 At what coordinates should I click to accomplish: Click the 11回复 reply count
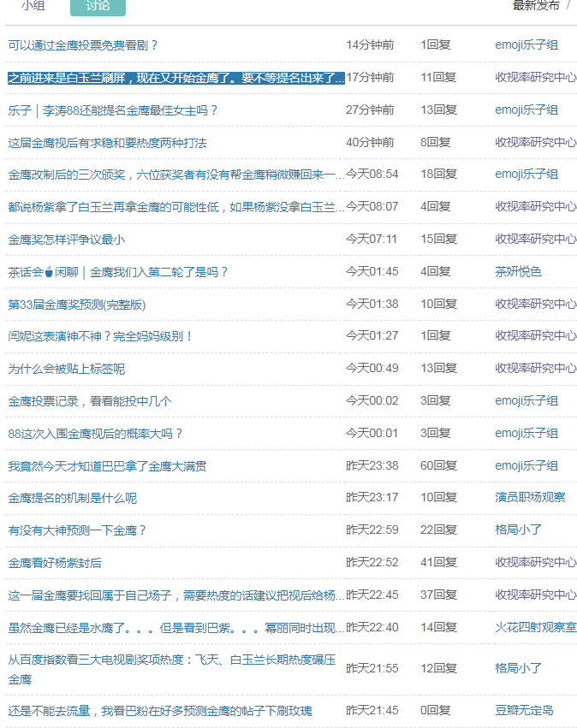pos(438,78)
